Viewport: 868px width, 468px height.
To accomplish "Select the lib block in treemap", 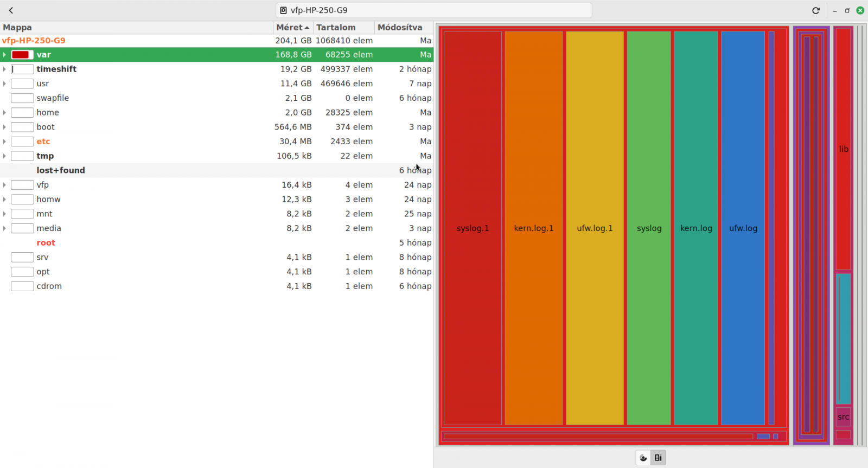I will 843,149.
